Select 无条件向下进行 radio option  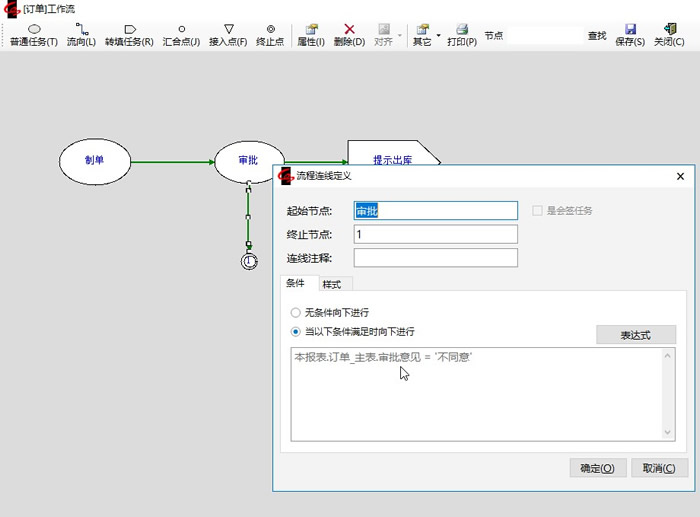point(295,313)
